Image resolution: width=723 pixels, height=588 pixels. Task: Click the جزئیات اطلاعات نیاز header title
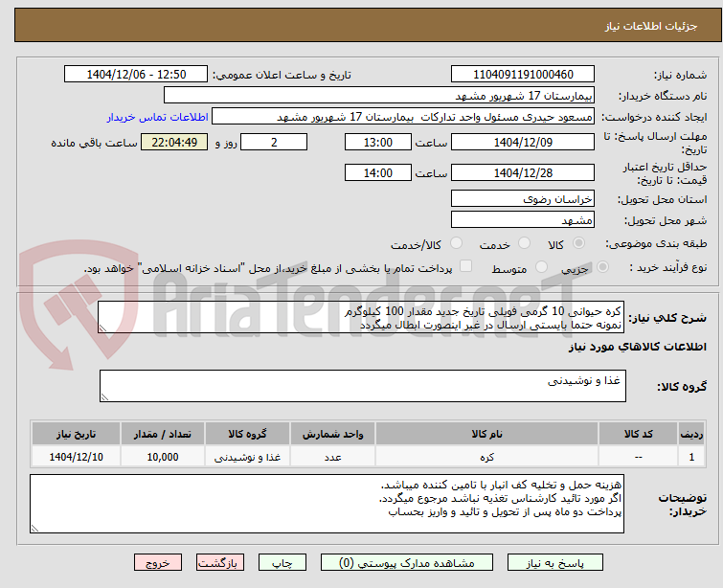coord(651,26)
